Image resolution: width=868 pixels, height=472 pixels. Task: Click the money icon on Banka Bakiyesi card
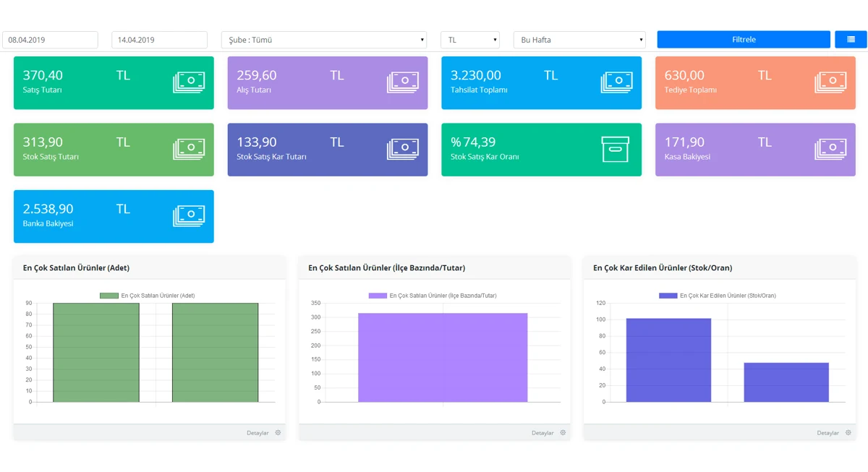pyautogui.click(x=189, y=216)
